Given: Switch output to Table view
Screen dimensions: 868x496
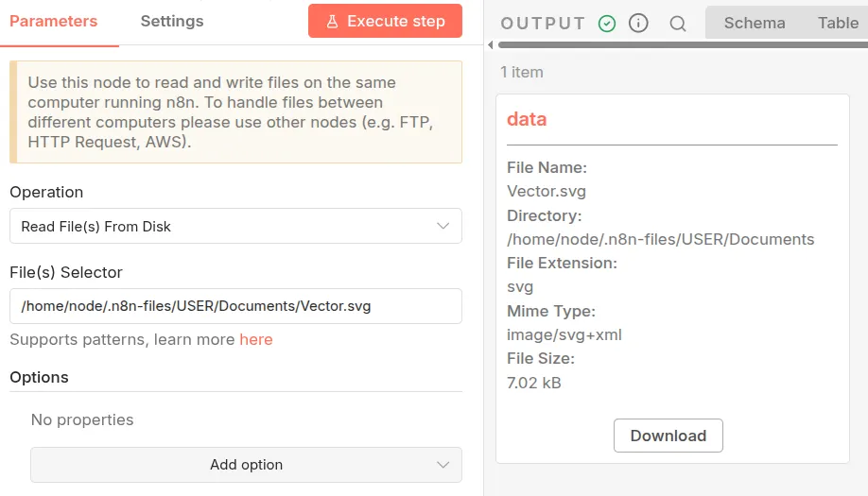Looking at the screenshot, I should point(838,23).
